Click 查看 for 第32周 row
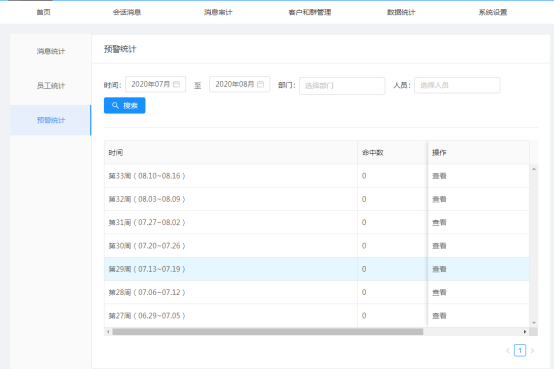554x369 pixels. [x=439, y=199]
